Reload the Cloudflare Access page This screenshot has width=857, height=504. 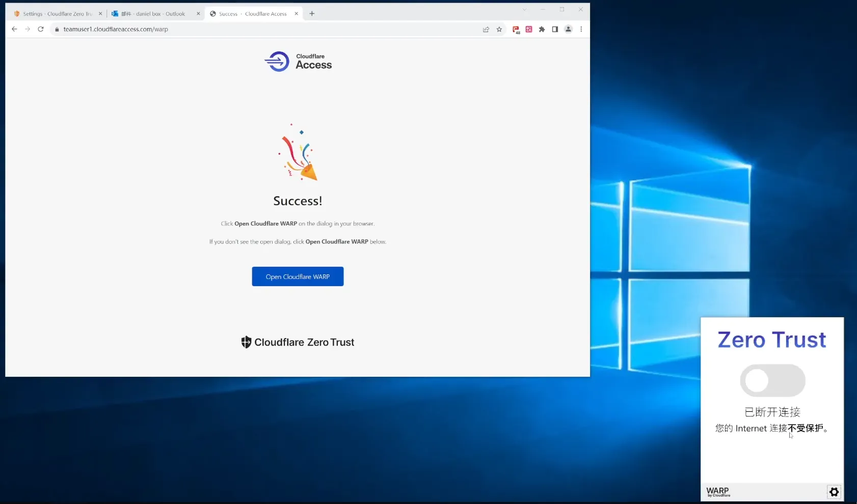tap(41, 29)
